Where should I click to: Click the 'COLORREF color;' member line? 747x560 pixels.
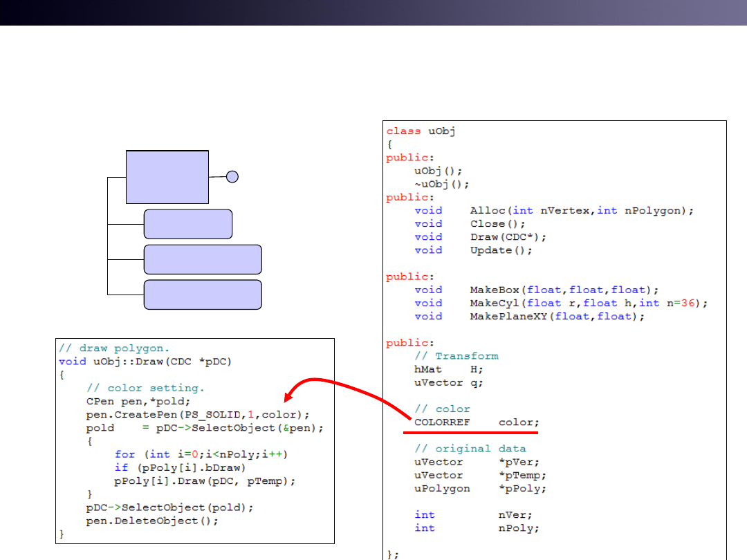pyautogui.click(x=477, y=422)
